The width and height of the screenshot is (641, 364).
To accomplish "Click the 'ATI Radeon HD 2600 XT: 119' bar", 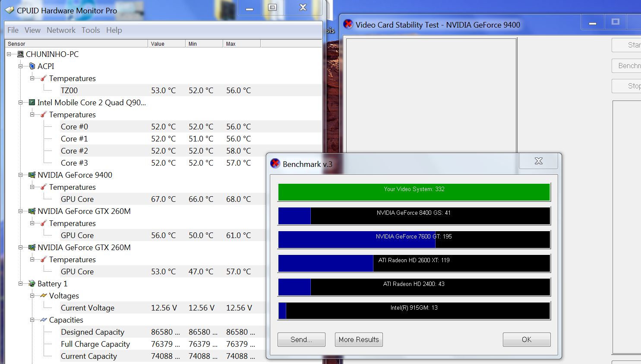I will pos(414,263).
